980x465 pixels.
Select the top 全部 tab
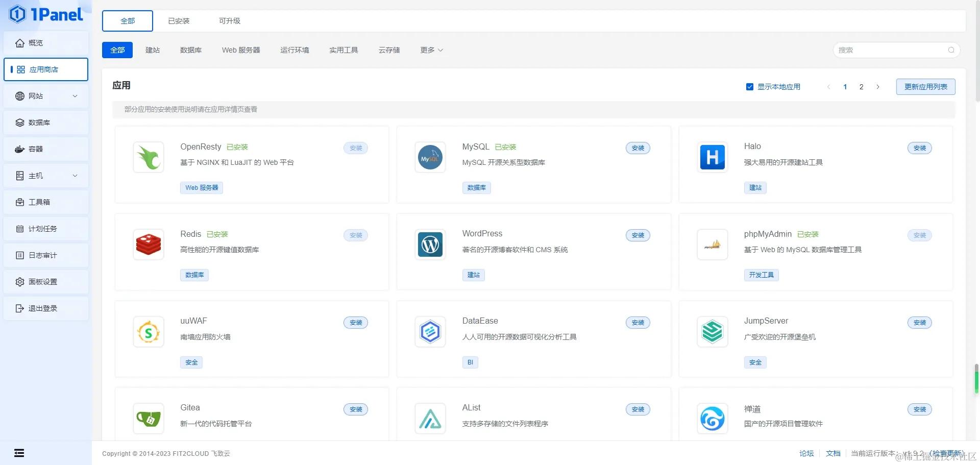pos(128,21)
